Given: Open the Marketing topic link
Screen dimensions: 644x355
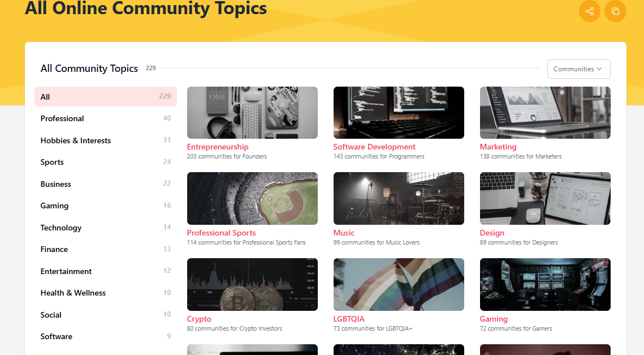Looking at the screenshot, I should [498, 147].
